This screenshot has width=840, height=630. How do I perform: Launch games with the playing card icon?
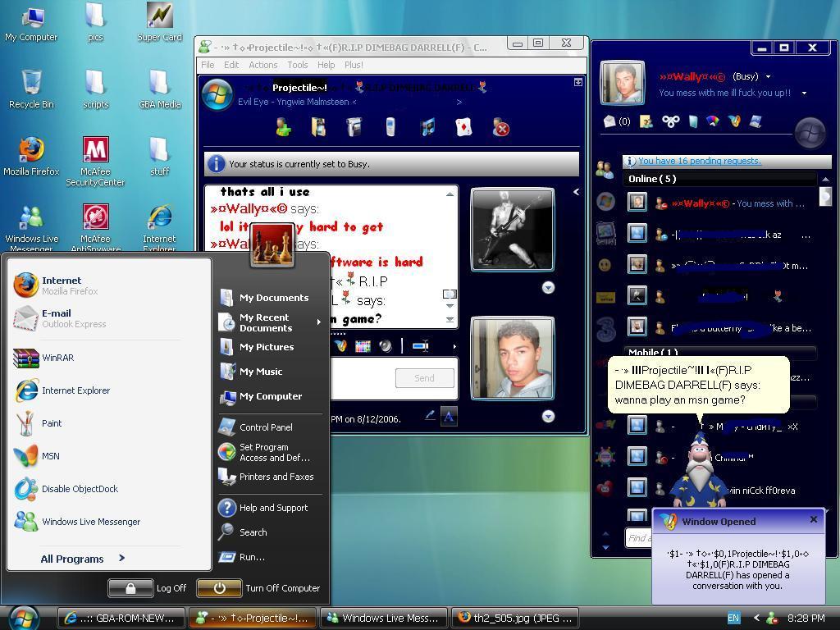pyautogui.click(x=463, y=127)
